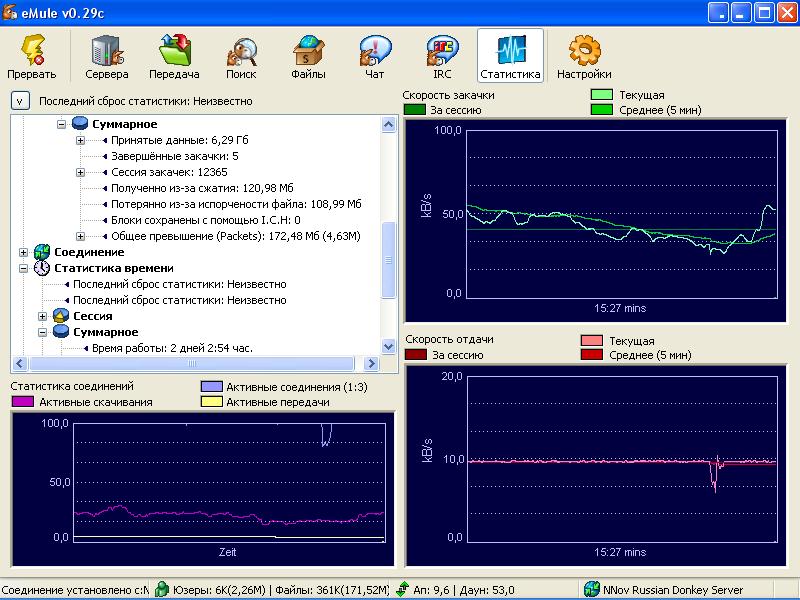Collapse the upper Суммарное node

(x=61, y=124)
